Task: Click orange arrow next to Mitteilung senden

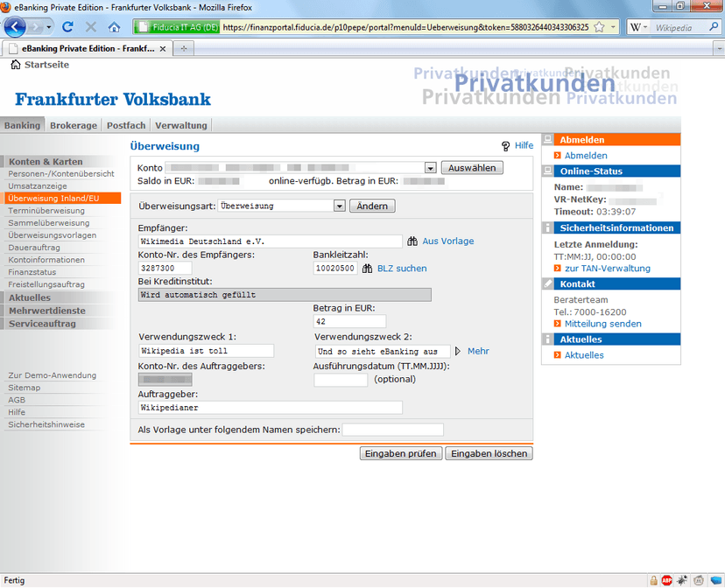Action: (x=558, y=324)
